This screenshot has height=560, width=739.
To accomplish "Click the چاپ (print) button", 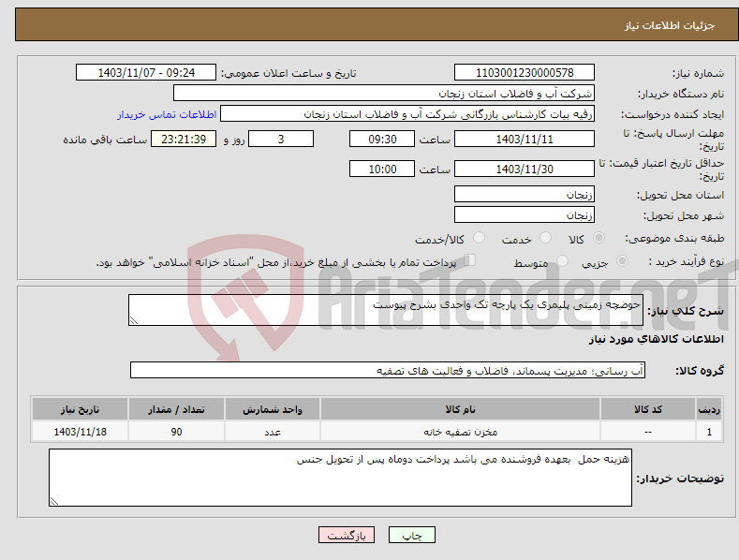I will [411, 535].
